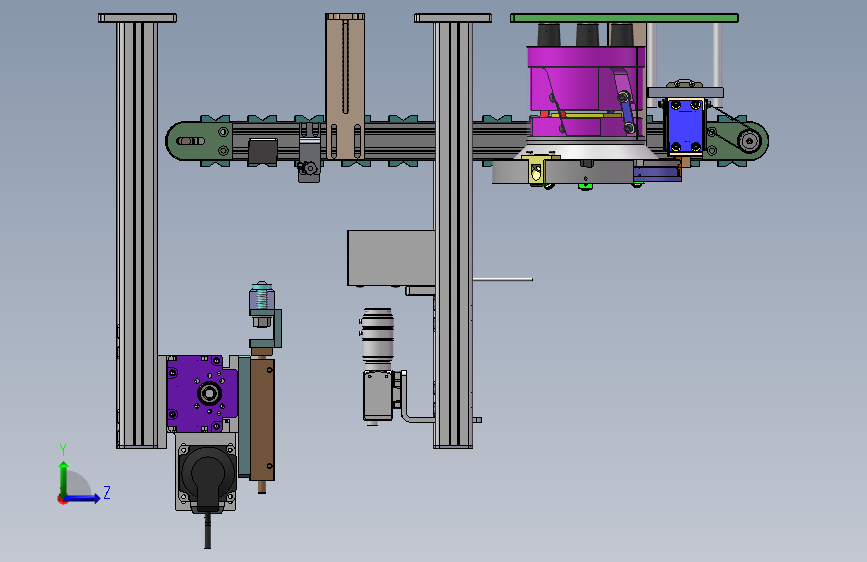Select the black servo motor at the bottom

(207, 475)
